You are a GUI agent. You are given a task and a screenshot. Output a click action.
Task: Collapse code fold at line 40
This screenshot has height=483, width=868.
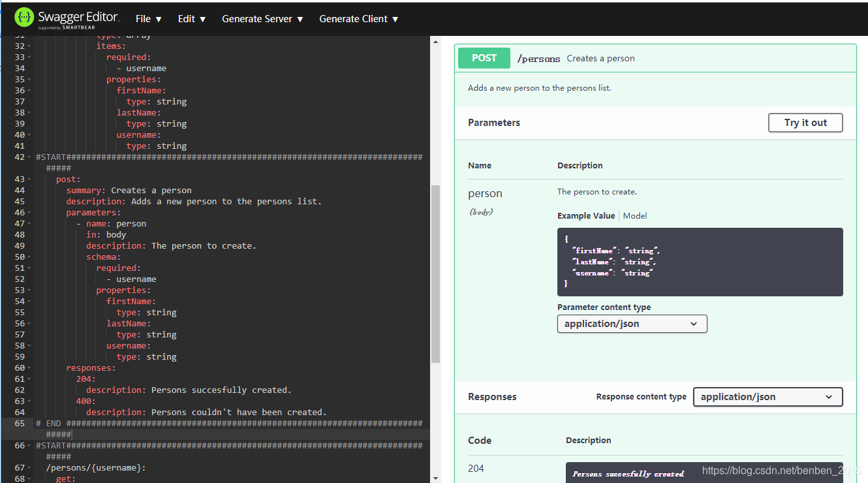click(x=29, y=134)
